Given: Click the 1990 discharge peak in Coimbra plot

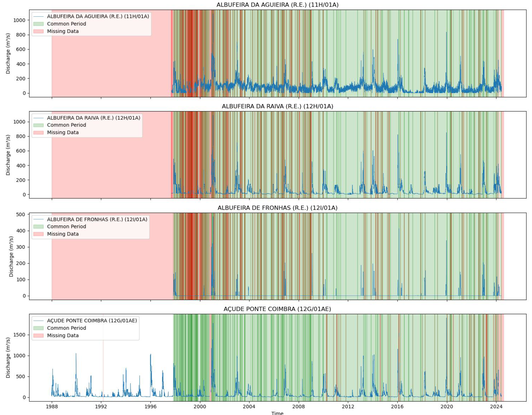Looking at the screenshot, I should point(76,354).
